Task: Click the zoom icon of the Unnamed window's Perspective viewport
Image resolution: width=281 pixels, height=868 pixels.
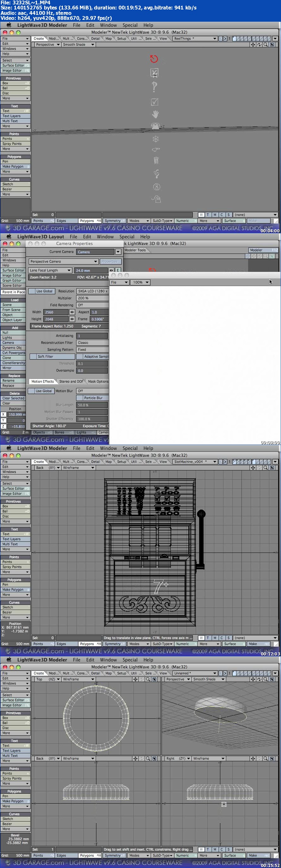Action: 266,679
